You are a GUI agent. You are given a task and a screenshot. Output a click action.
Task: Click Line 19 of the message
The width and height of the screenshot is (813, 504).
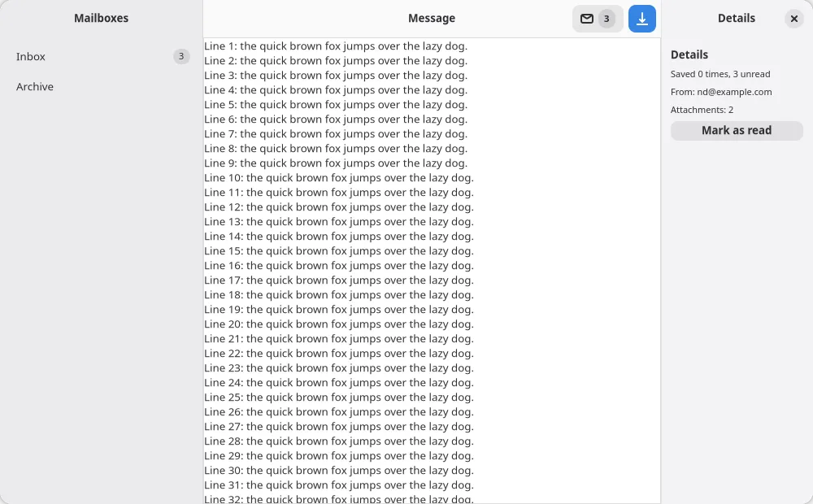click(x=338, y=310)
